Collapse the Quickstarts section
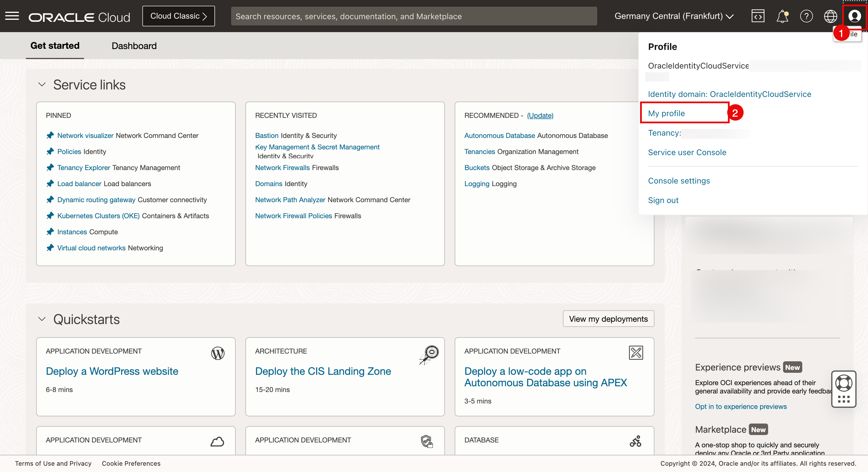 click(x=42, y=319)
